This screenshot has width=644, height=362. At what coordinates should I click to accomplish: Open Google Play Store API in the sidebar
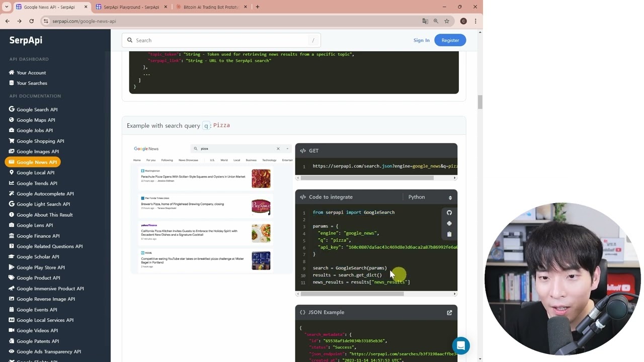(x=41, y=267)
